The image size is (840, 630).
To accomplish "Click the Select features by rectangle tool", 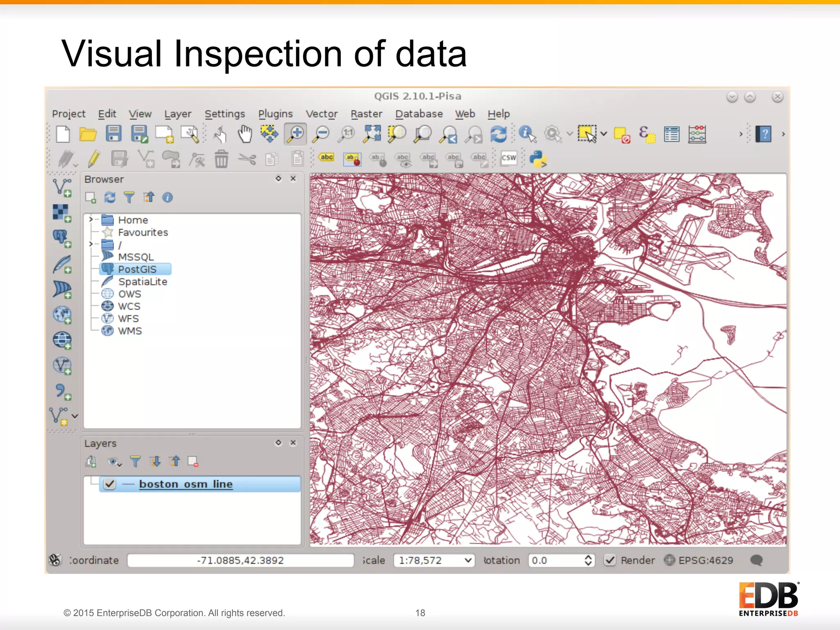I will pos(587,134).
